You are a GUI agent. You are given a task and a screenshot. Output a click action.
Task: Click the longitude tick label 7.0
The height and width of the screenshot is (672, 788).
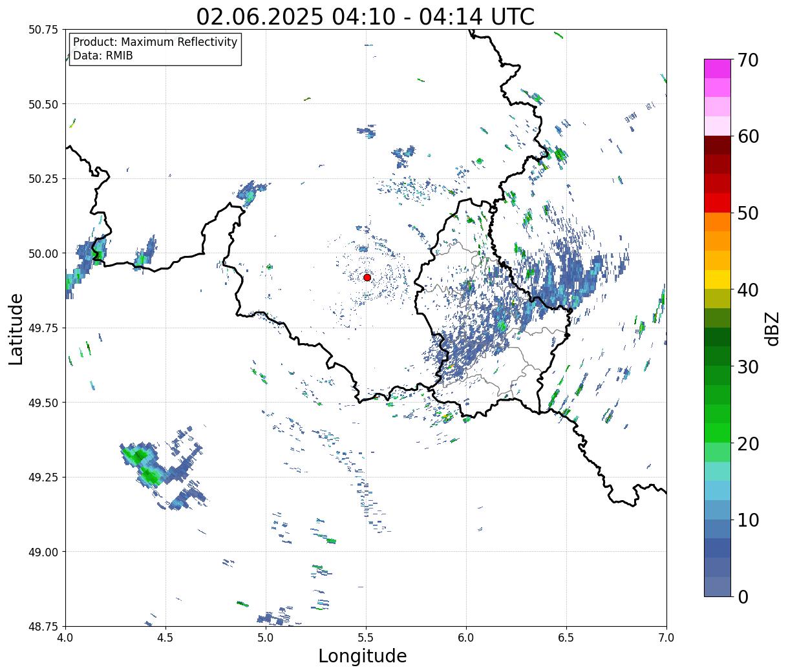tap(666, 638)
